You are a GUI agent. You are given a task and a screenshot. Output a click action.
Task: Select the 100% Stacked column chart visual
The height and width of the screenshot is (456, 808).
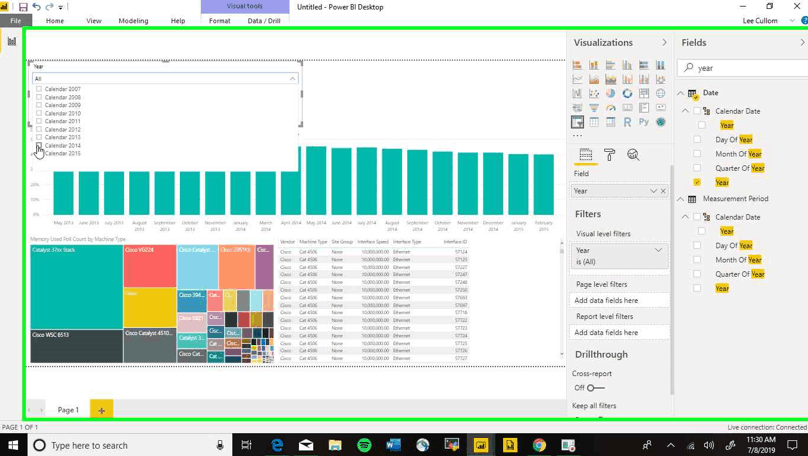pos(660,65)
